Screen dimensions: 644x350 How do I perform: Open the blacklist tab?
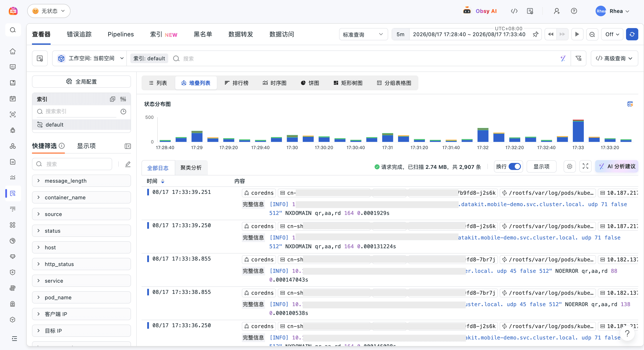[203, 34]
